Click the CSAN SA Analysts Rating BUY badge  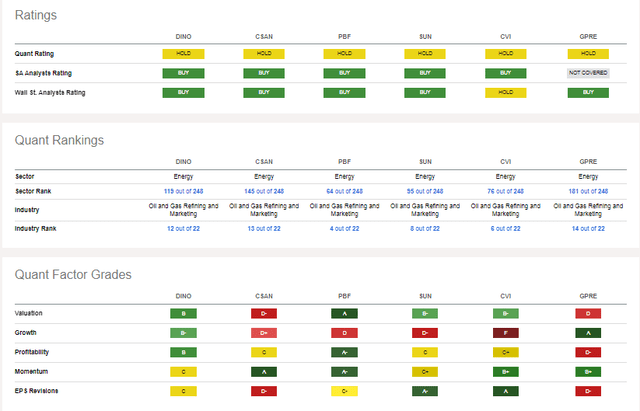click(264, 73)
